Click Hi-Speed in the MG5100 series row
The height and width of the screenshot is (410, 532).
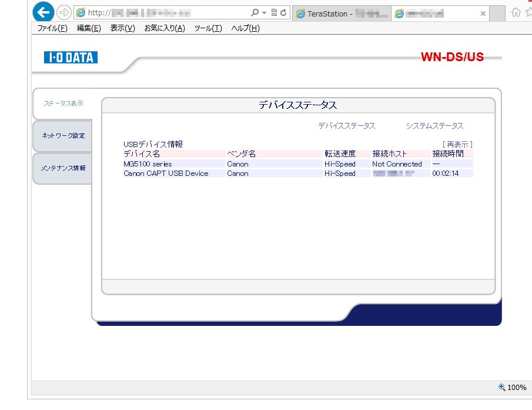[x=340, y=164]
